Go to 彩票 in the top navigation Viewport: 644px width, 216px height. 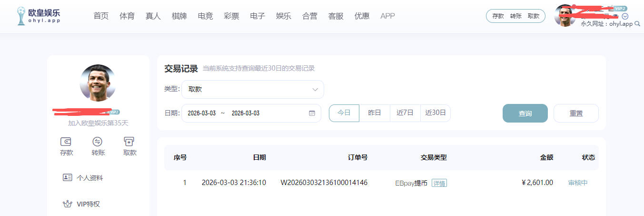231,16
